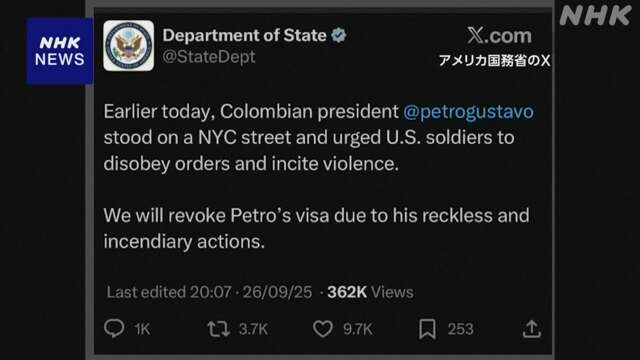This screenshot has width=640, height=360.
Task: Click the 26/09/25 post date
Action: [277, 292]
